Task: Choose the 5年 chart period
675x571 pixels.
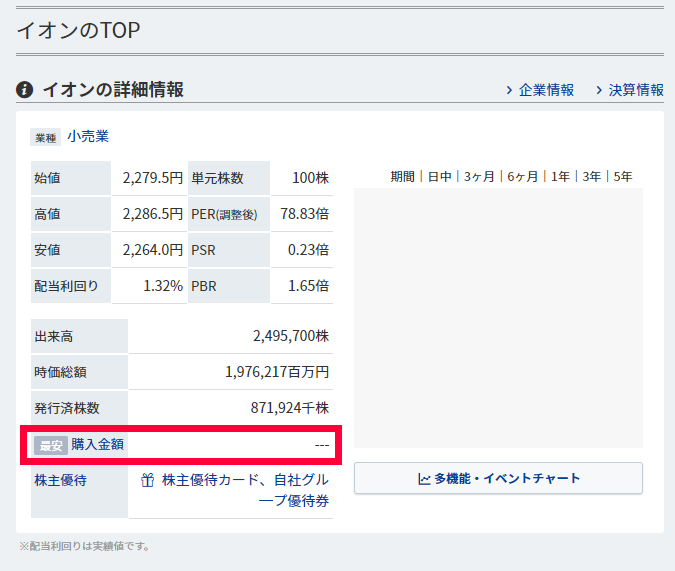Action: point(622,177)
